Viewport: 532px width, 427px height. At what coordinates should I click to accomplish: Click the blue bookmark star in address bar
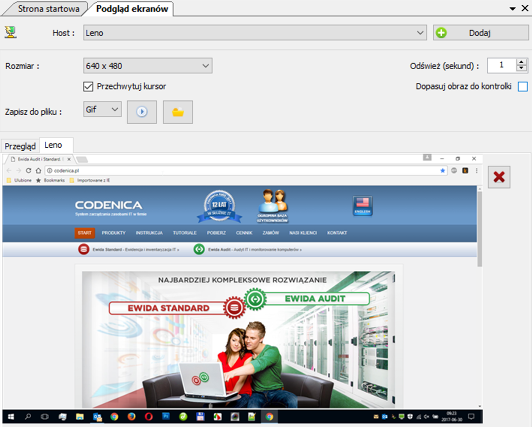442,171
